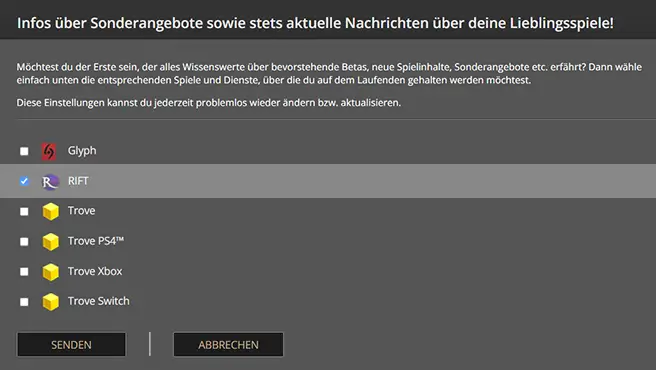Click the Glyph text label

[x=82, y=151]
